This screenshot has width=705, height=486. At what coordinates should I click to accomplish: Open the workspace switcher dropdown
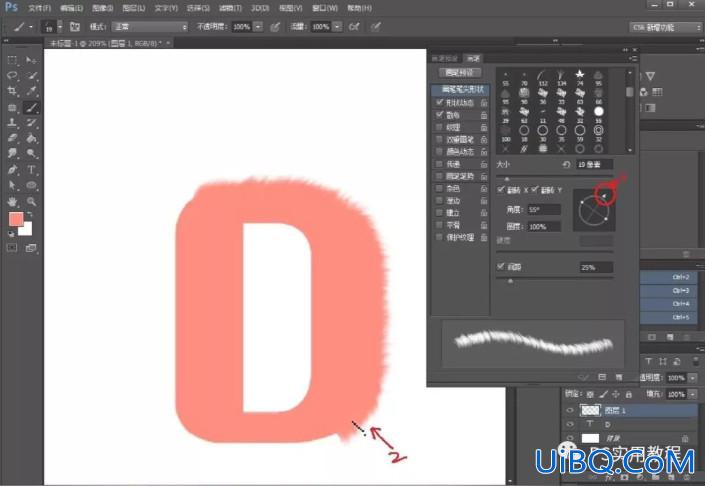(665, 27)
